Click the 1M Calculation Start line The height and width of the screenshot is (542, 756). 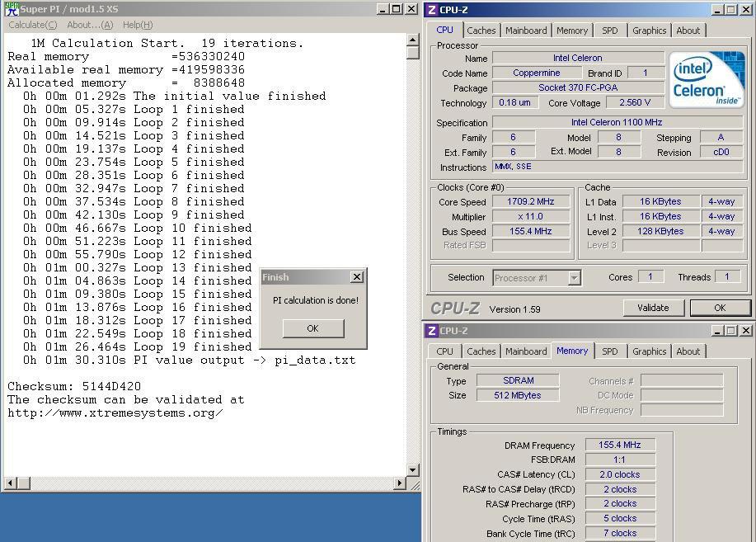pos(167,44)
